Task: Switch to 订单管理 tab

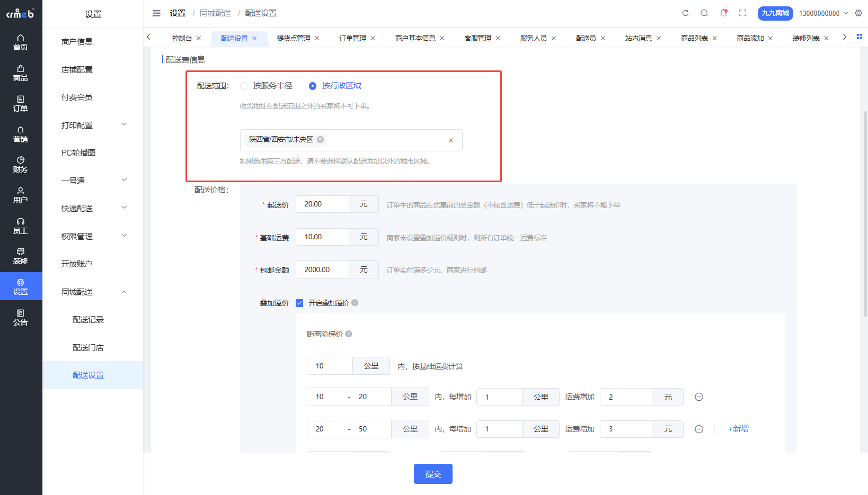Action: [x=352, y=38]
